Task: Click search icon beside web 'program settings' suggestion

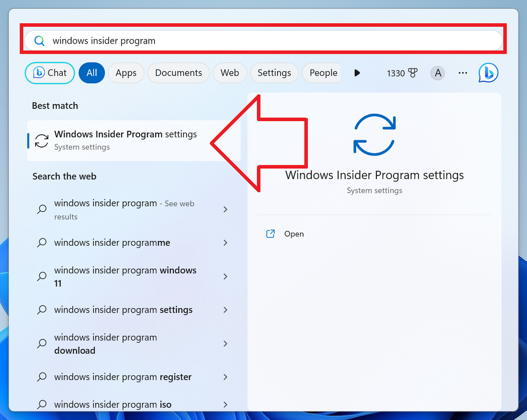Action: pyautogui.click(x=42, y=309)
